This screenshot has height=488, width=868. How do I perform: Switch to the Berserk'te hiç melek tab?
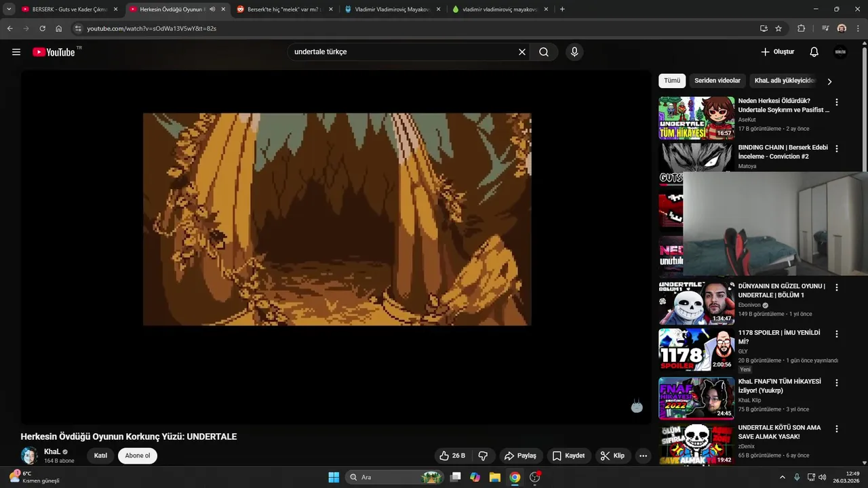pos(284,9)
